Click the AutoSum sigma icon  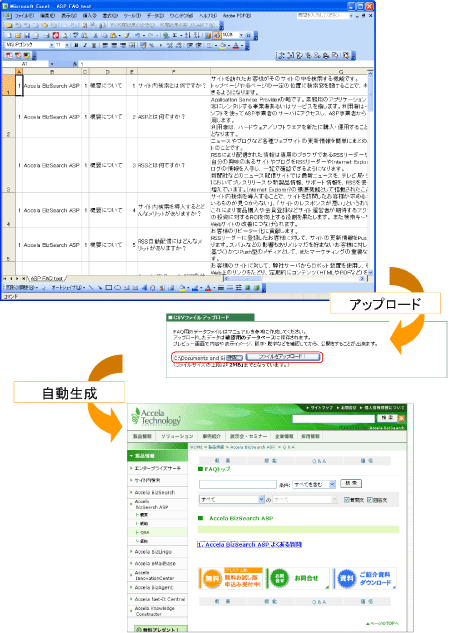(175, 36)
